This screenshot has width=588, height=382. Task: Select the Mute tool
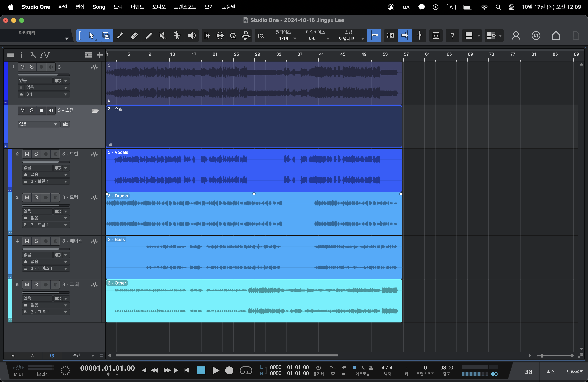coord(163,36)
